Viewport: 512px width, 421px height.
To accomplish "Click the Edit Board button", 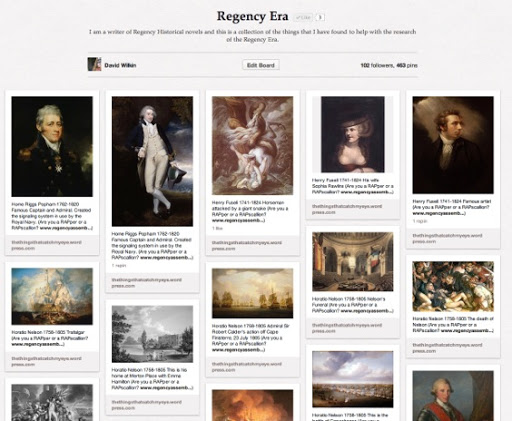I will [x=261, y=65].
